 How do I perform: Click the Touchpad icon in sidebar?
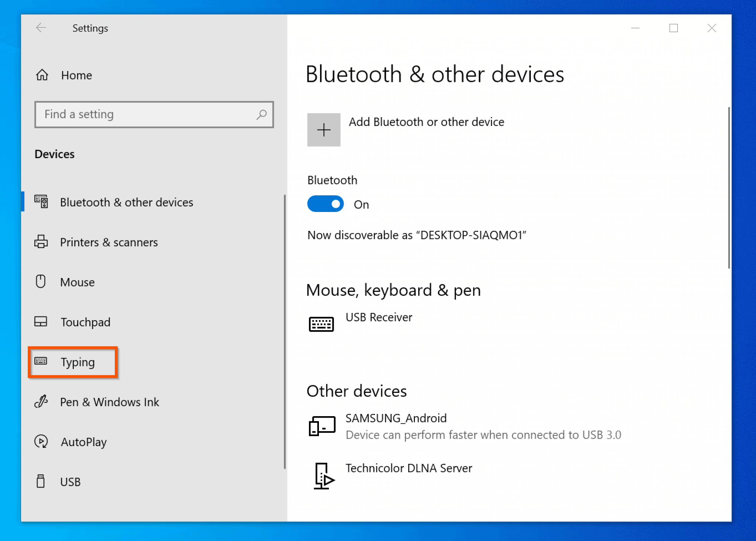click(41, 321)
